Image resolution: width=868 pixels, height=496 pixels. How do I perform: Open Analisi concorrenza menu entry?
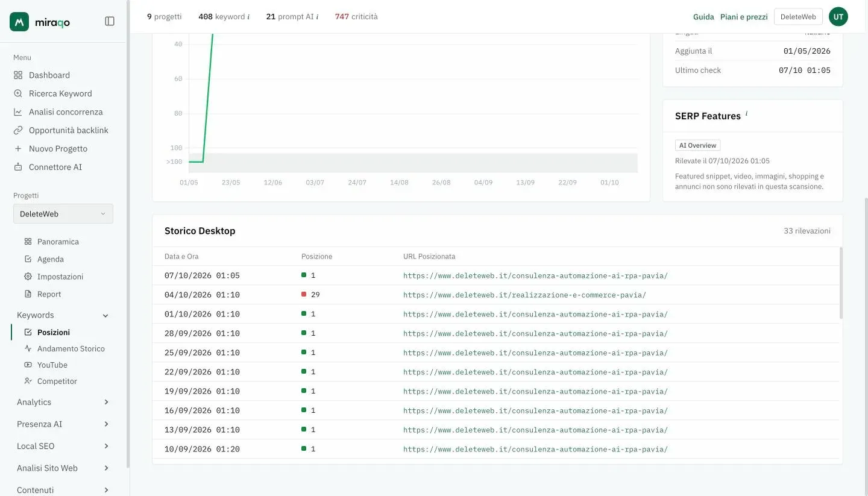(66, 112)
